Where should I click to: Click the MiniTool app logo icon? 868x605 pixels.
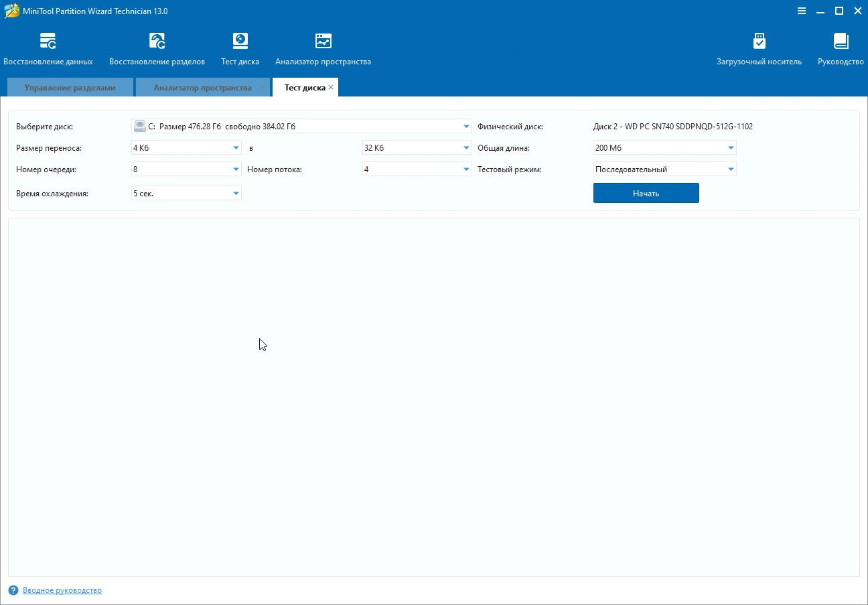coord(11,11)
